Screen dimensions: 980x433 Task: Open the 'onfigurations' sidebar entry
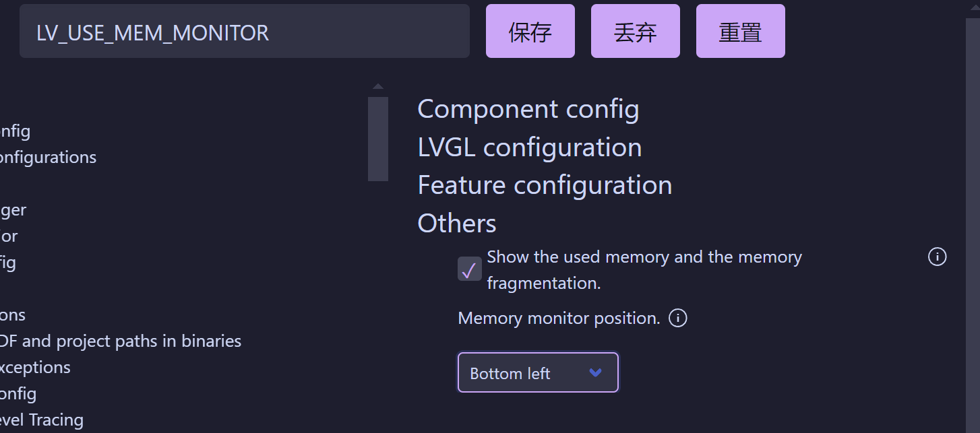pos(47,158)
